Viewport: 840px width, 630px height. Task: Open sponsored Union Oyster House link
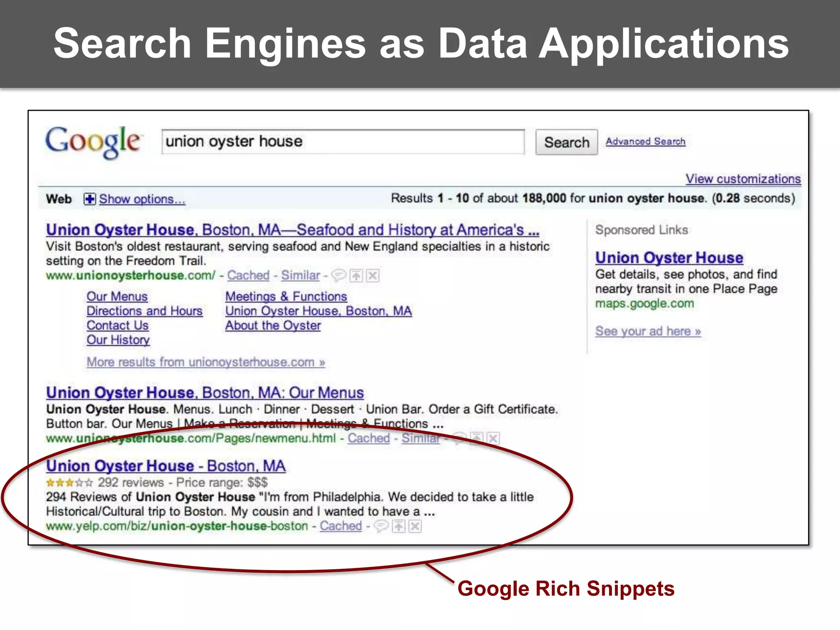pyautogui.click(x=669, y=258)
